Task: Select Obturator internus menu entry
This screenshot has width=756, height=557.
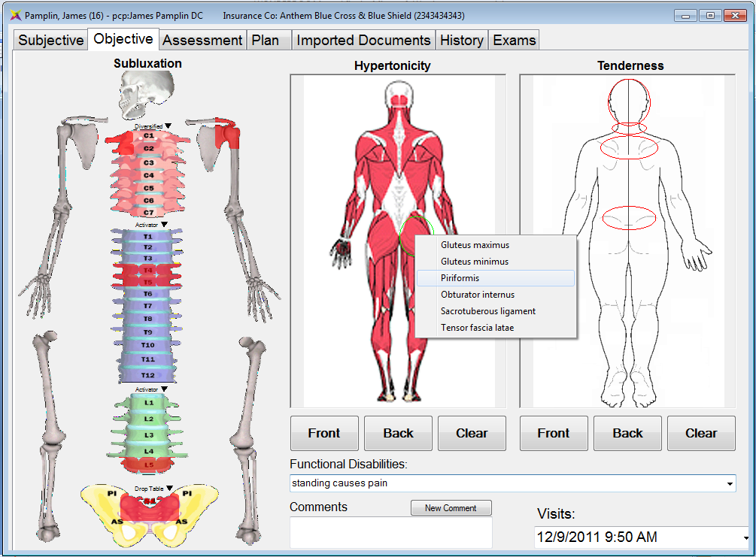Action: pyautogui.click(x=496, y=295)
